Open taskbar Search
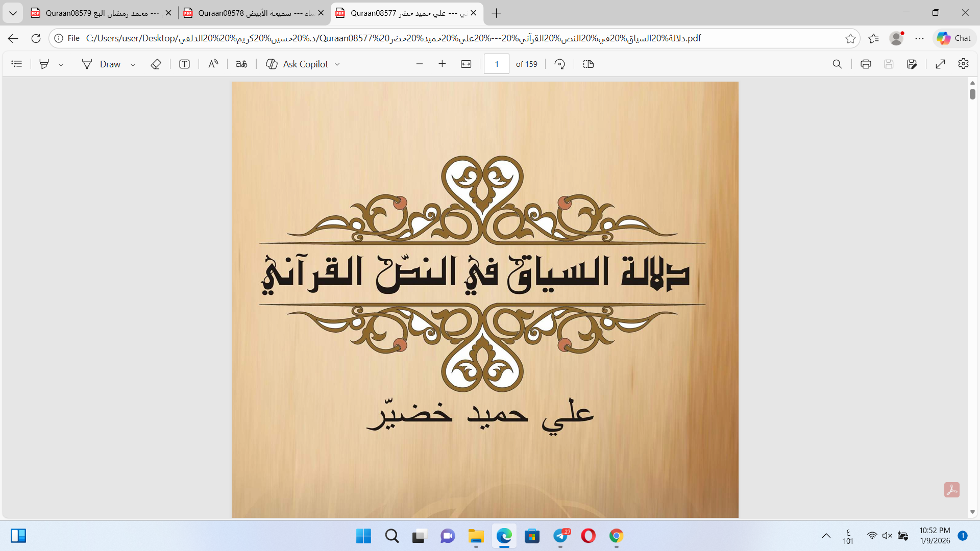Viewport: 980px width, 551px height. pyautogui.click(x=392, y=536)
